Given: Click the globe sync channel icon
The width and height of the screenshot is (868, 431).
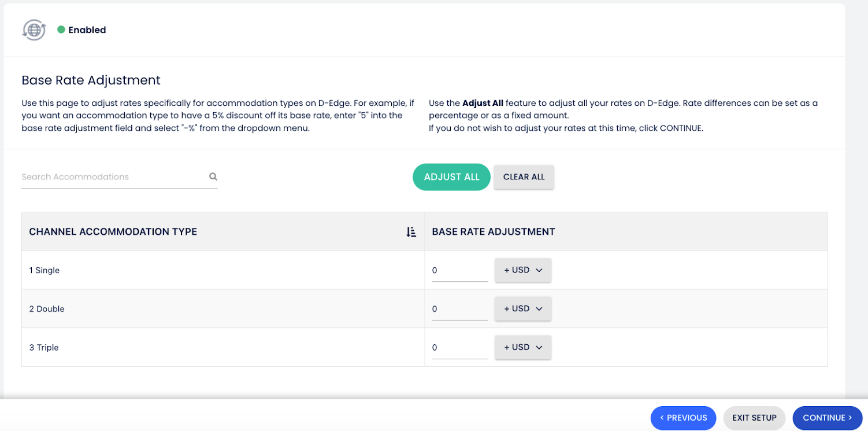Looking at the screenshot, I should (34, 30).
